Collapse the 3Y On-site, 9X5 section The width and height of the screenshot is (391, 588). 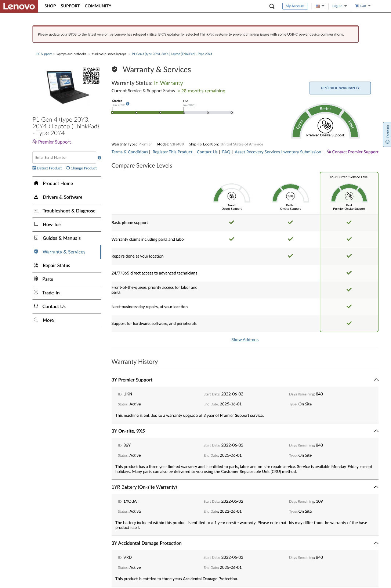point(376,431)
